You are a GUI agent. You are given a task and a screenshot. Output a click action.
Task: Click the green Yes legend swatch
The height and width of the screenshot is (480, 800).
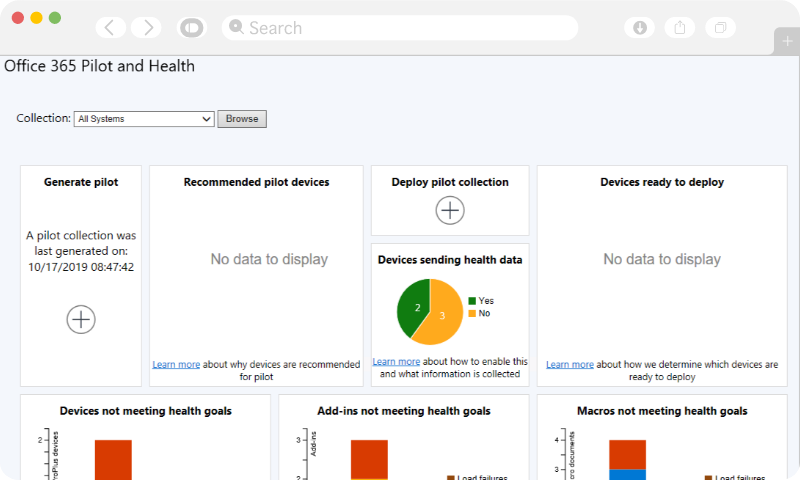[x=472, y=301]
